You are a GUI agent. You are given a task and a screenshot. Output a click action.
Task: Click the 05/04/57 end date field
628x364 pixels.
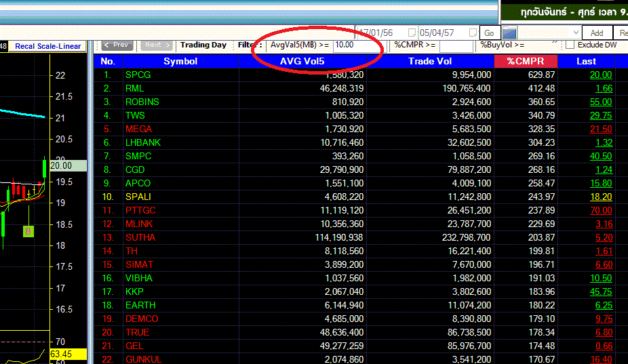(x=448, y=33)
